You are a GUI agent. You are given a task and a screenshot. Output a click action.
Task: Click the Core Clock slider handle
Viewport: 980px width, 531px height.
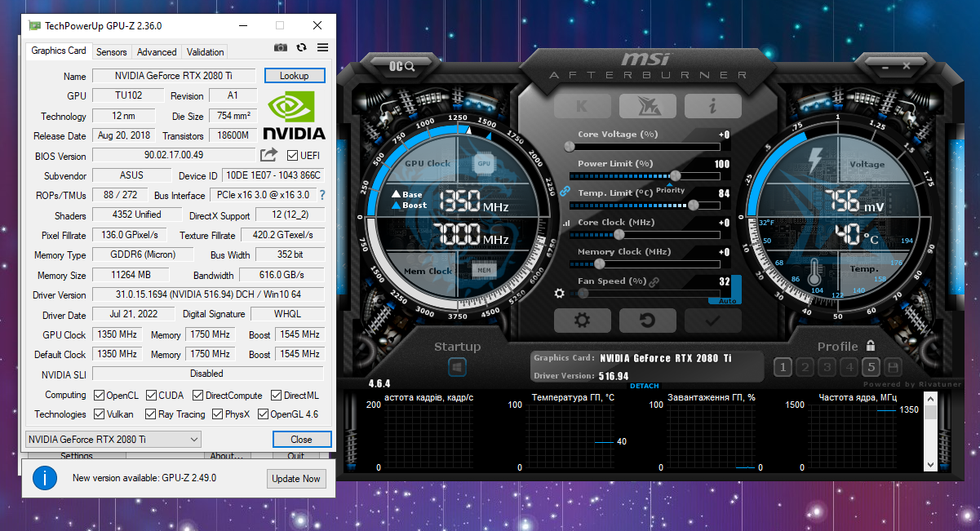[x=619, y=235]
